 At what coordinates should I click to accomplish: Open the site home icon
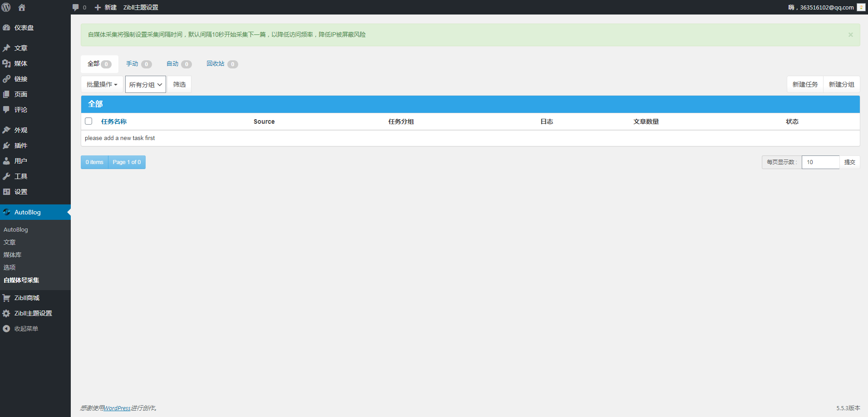pyautogui.click(x=21, y=7)
